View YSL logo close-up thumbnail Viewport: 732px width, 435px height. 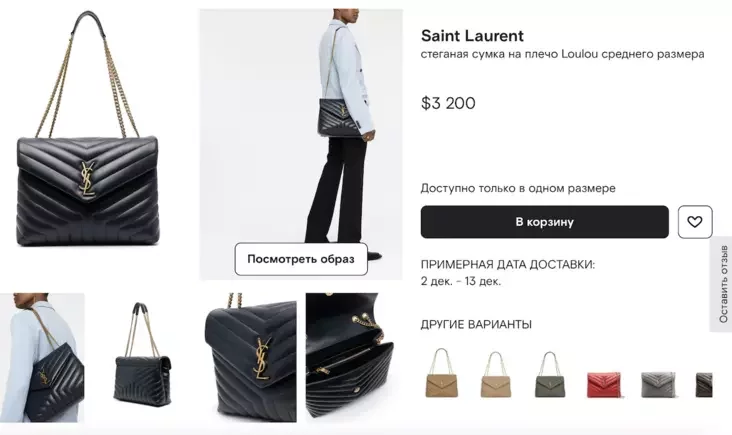click(251, 358)
